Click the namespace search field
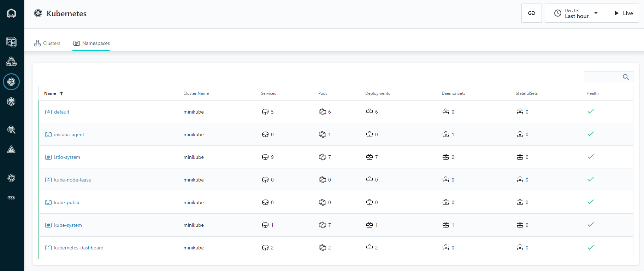This screenshot has width=644, height=271. click(608, 77)
